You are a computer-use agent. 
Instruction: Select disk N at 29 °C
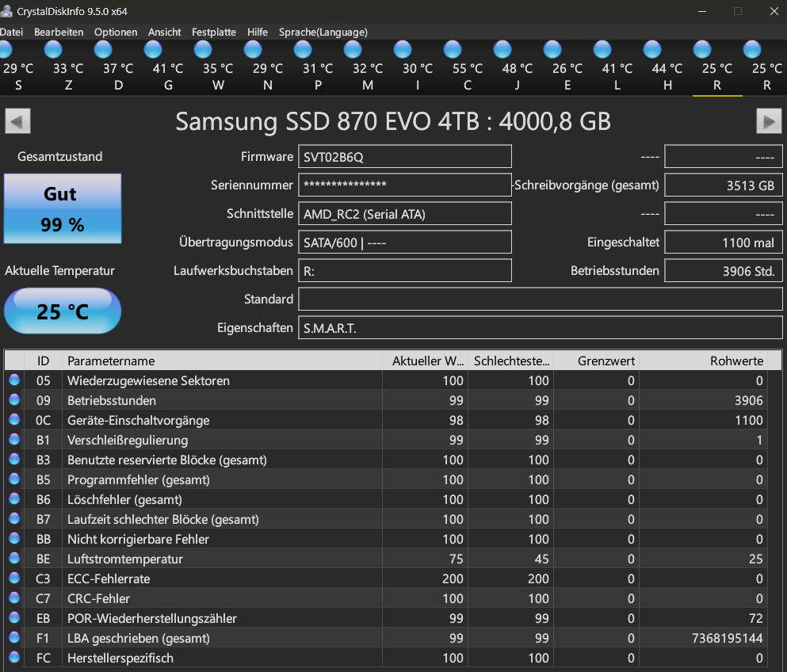point(268,67)
